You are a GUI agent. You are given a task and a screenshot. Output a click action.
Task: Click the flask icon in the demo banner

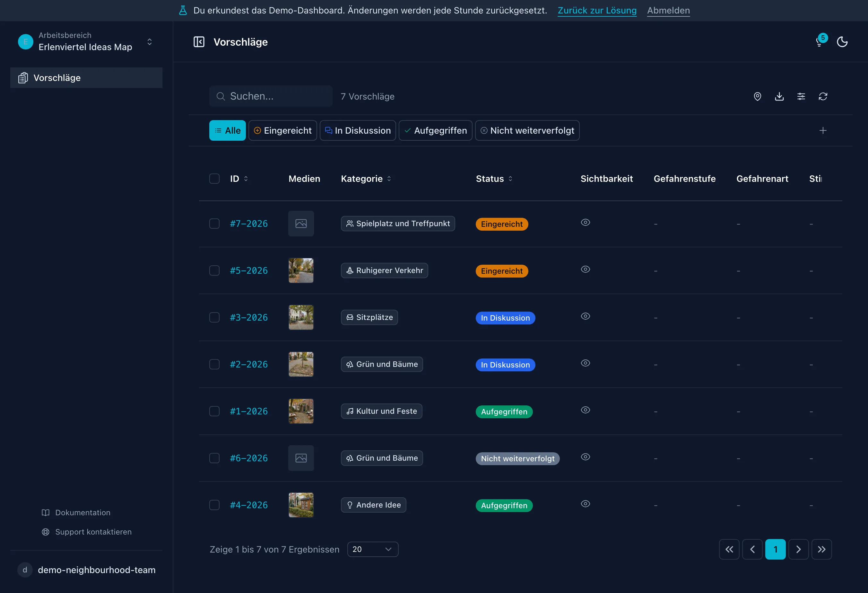click(x=183, y=11)
